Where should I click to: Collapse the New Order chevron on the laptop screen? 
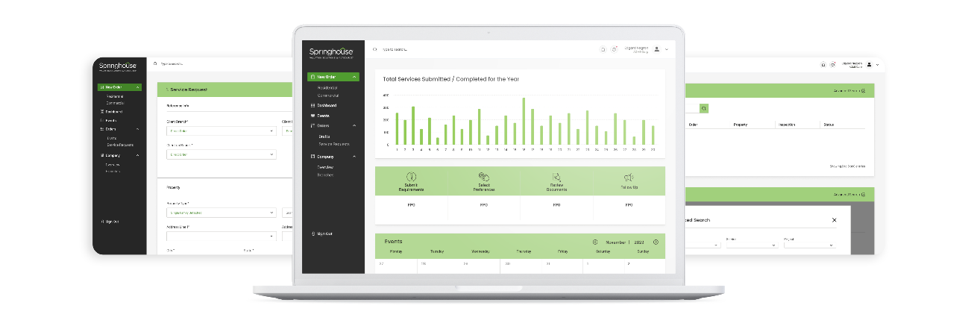354,77
